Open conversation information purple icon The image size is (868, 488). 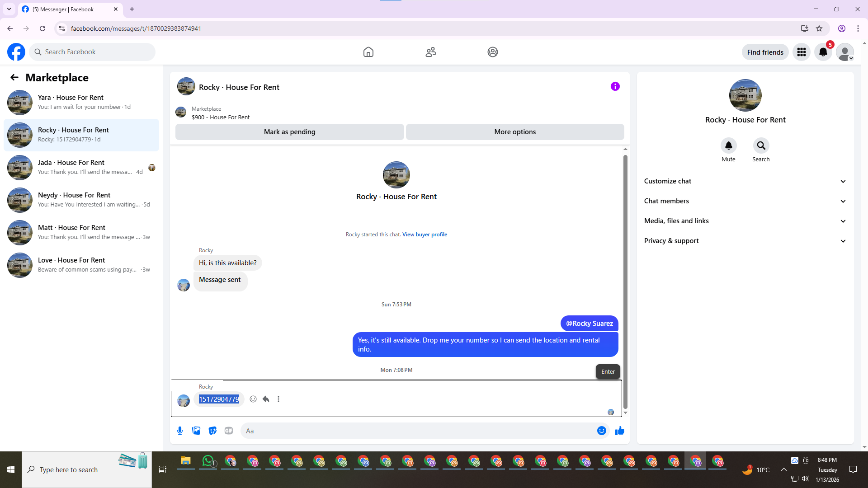(x=615, y=86)
